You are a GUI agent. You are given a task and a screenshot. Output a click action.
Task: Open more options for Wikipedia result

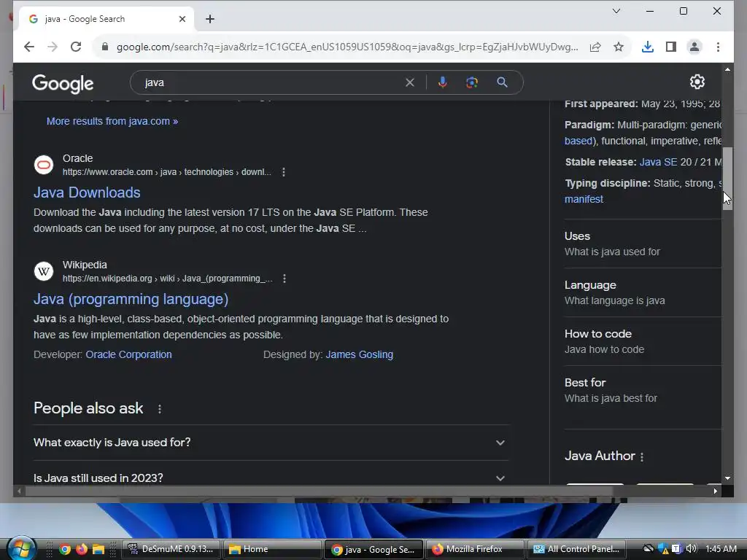click(285, 279)
